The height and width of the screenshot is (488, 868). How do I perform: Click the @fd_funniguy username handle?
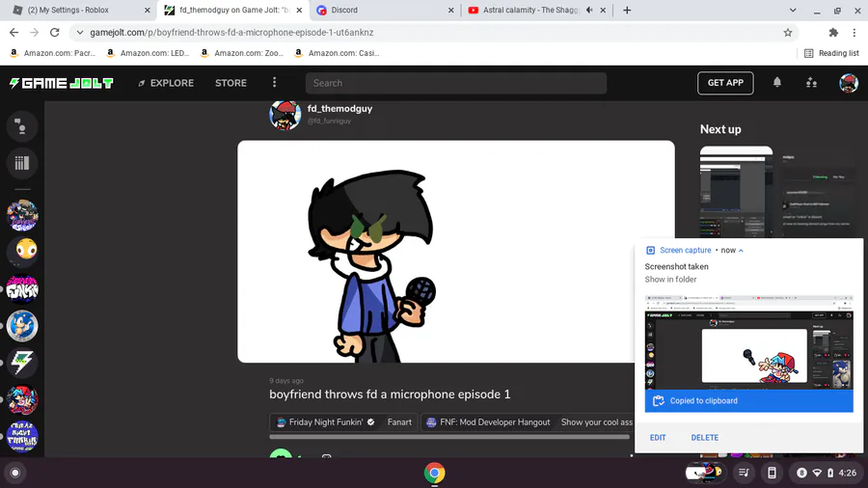coord(329,122)
